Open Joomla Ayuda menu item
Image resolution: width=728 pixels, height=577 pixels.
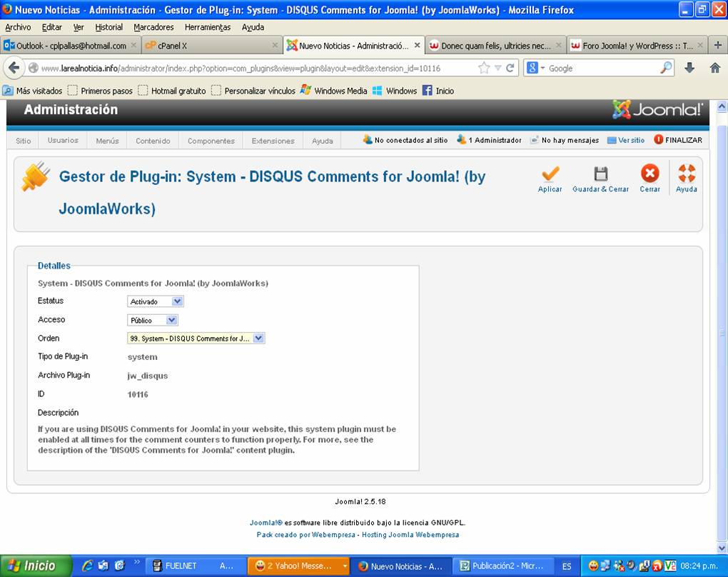(322, 140)
